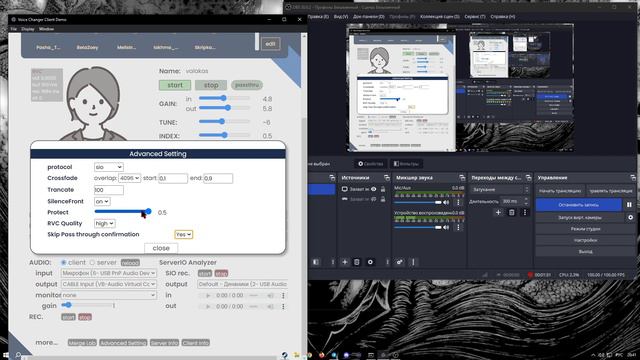Screen dimensions: 640x360
Task: Add a source with plus icon
Action: pos(344,262)
